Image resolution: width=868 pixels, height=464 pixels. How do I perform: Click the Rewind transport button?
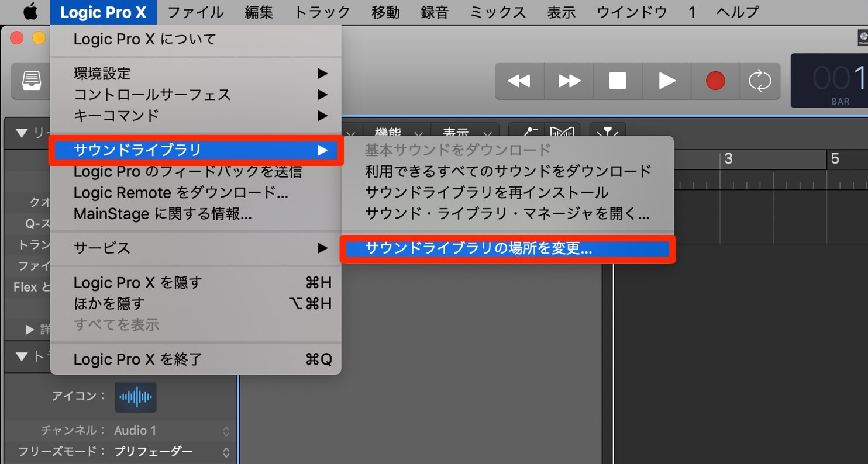coord(519,81)
